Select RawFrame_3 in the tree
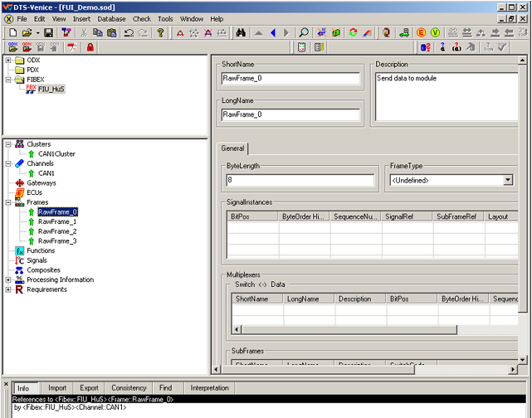Screen dimensions: 532x418 pyautogui.click(x=57, y=241)
